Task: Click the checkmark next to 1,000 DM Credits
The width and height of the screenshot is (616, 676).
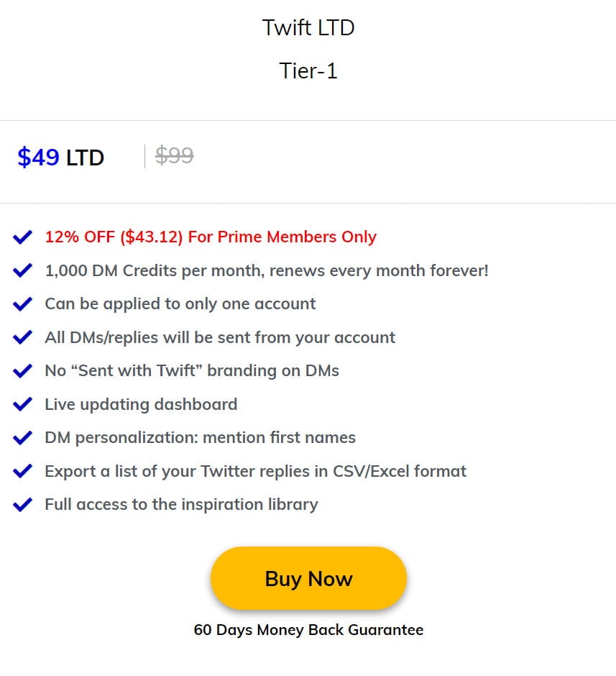Action: 22,270
